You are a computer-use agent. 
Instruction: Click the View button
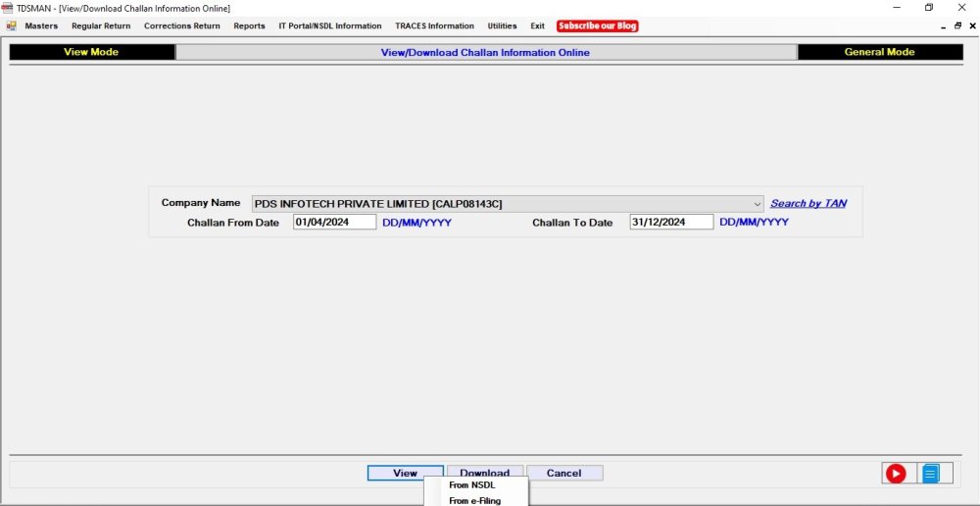coord(405,473)
